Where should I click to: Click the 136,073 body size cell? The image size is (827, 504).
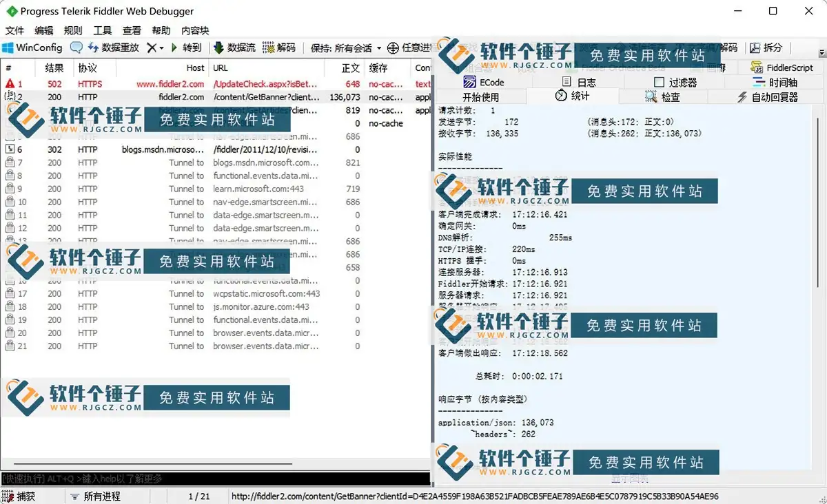point(345,97)
